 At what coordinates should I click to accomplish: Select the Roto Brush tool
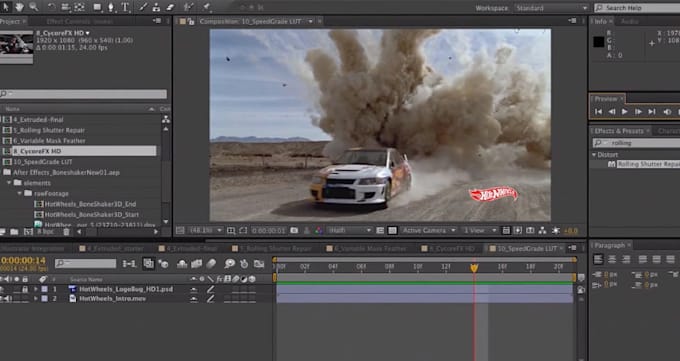[189, 7]
